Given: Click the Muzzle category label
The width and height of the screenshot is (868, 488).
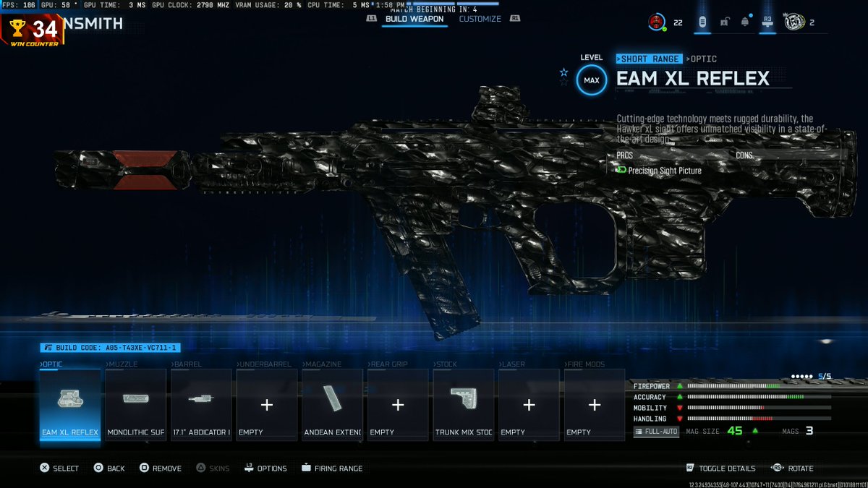Looking at the screenshot, I should 122,364.
